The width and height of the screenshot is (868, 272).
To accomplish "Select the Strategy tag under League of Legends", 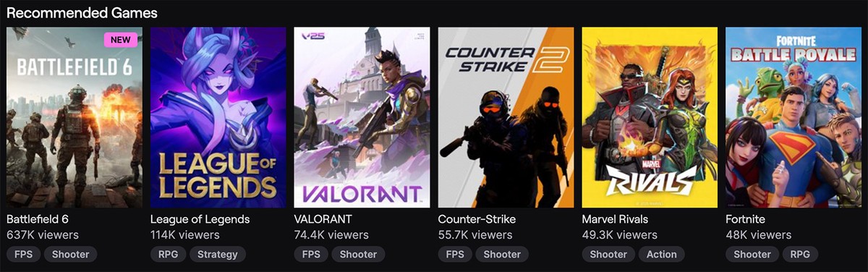I will coord(218,254).
